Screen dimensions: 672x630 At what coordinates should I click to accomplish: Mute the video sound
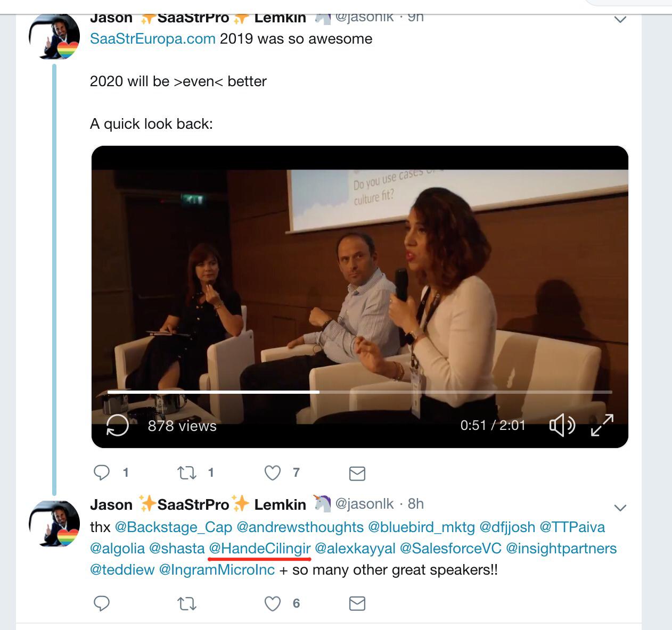point(562,426)
